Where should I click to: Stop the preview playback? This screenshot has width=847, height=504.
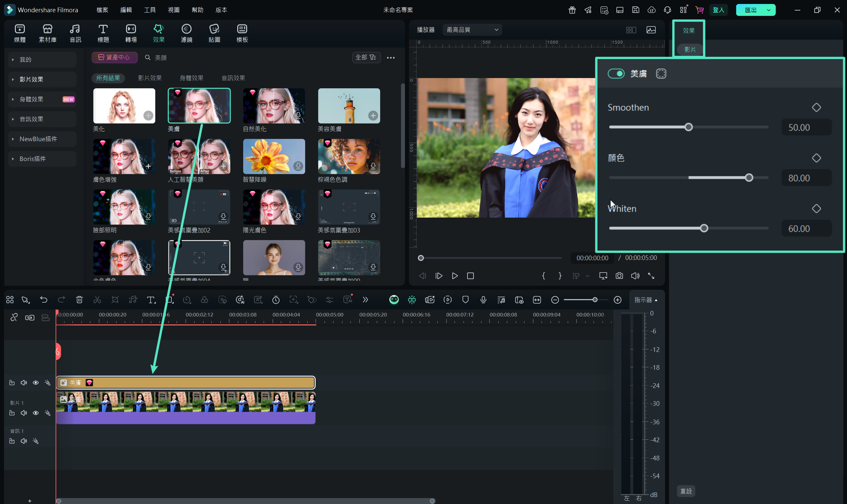470,276
